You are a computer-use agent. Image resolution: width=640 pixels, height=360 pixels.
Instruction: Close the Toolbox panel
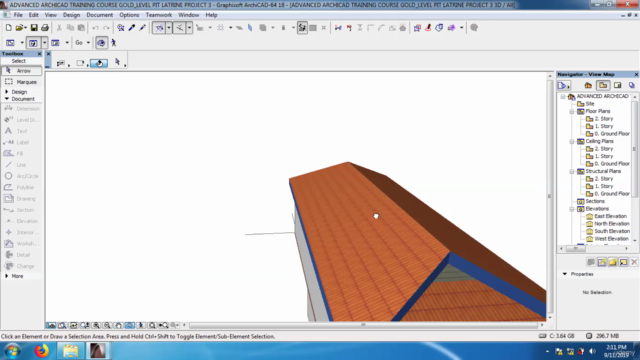(x=40, y=54)
